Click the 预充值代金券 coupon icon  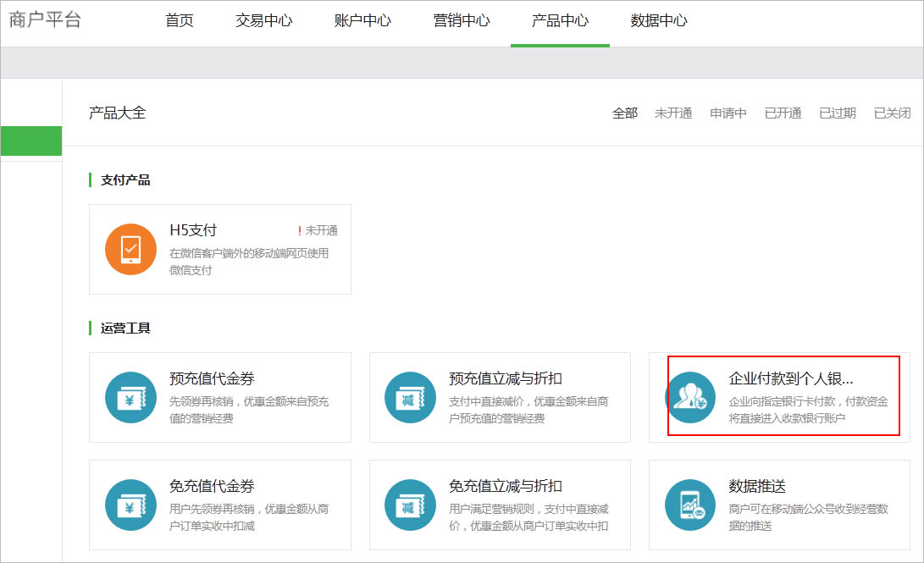coord(130,397)
